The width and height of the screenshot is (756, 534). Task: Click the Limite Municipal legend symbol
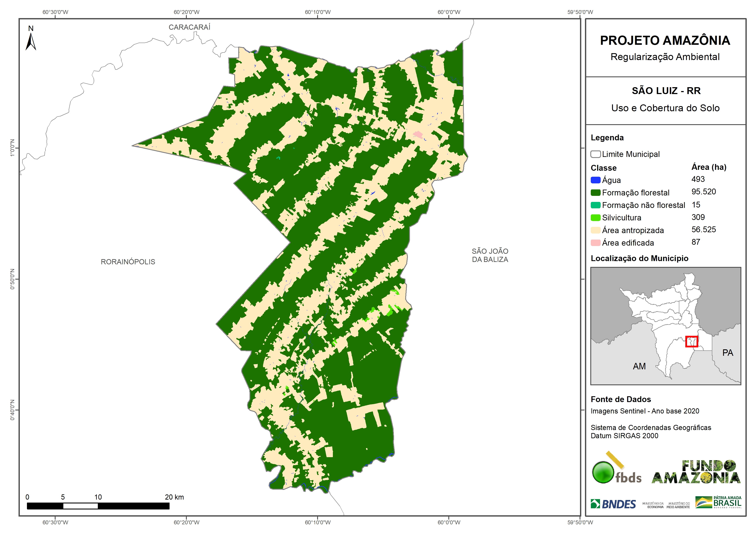tap(595, 154)
